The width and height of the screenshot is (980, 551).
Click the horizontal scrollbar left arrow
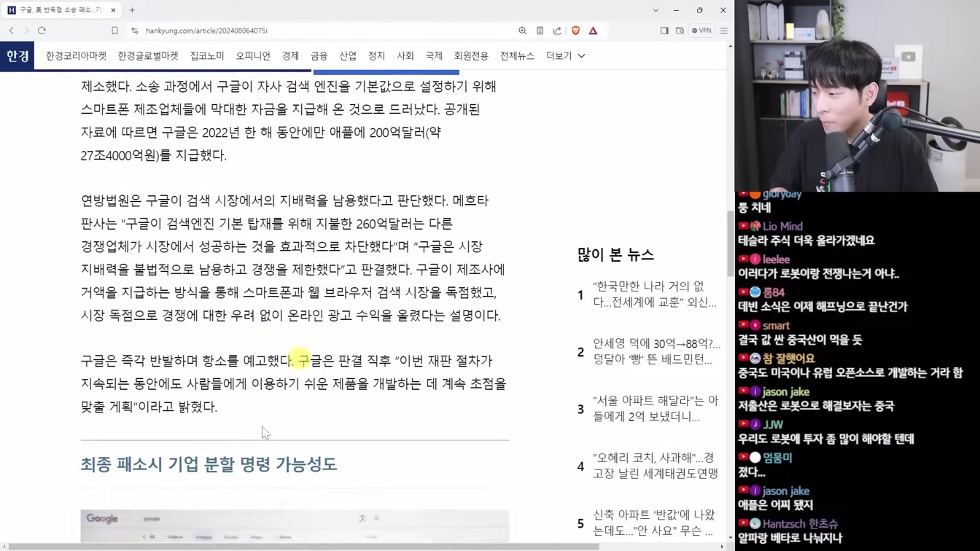tap(4, 547)
